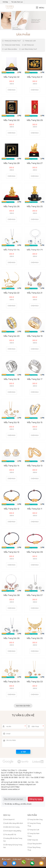Image resolution: width=46 pixels, height=868 pixels.
Task: Select the Trang Sức Phong Thuỷ filter
Action: coord(12,41)
